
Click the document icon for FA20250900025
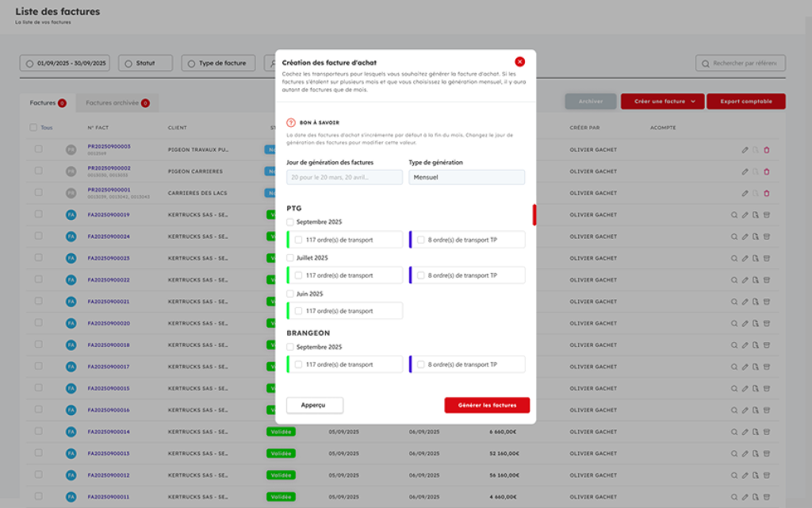point(756,258)
